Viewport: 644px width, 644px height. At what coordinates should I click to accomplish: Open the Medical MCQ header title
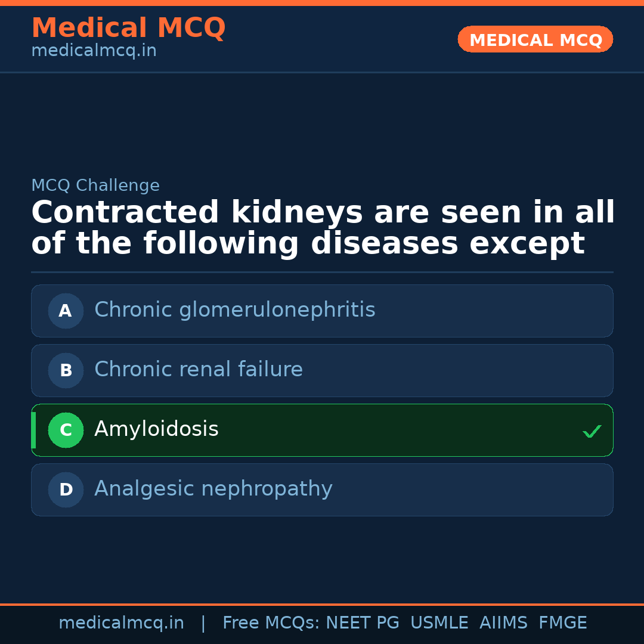(128, 28)
